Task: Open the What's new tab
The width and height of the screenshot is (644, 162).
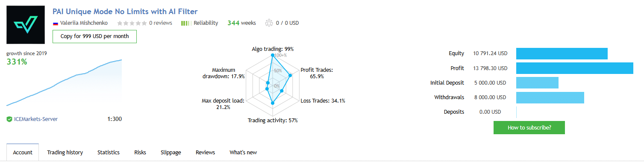Action: click(243, 152)
